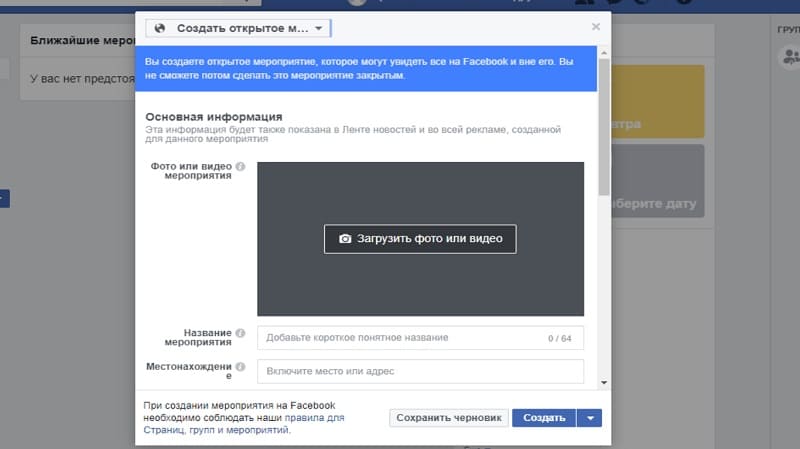Close the event creation dialog

point(595,27)
